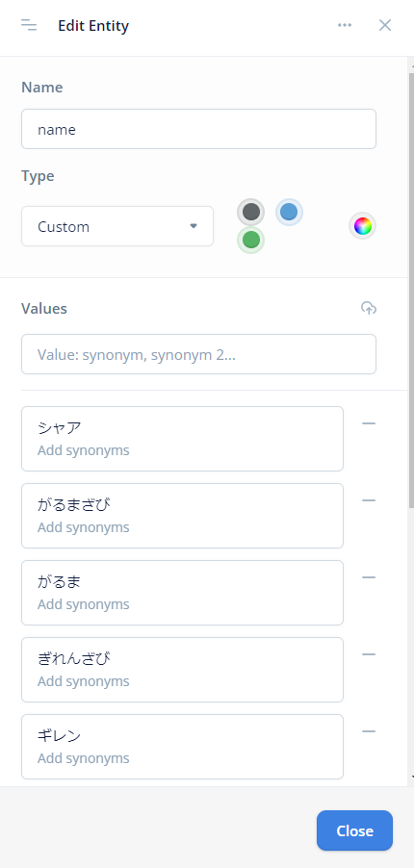Remove the ぎれんざび value with minus icon
414x868 pixels.
click(x=369, y=654)
